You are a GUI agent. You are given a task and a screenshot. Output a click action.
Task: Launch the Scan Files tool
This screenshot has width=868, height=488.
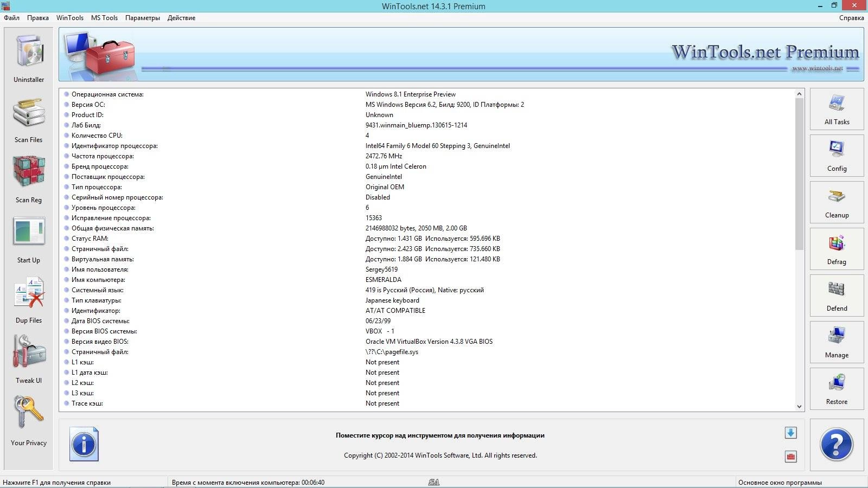(x=29, y=120)
